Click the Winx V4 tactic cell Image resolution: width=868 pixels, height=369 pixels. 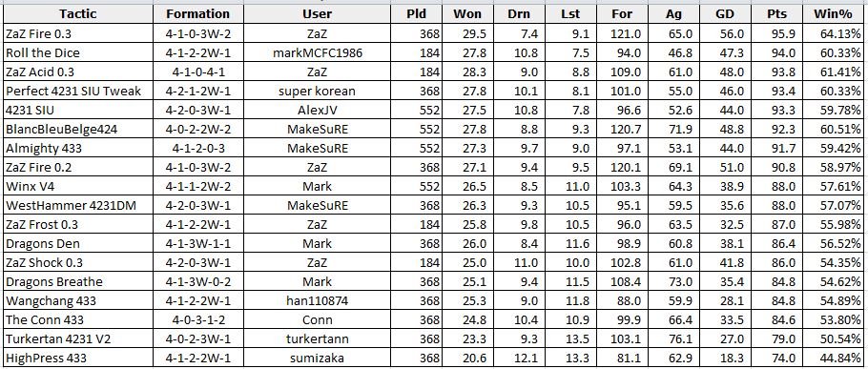click(77, 187)
